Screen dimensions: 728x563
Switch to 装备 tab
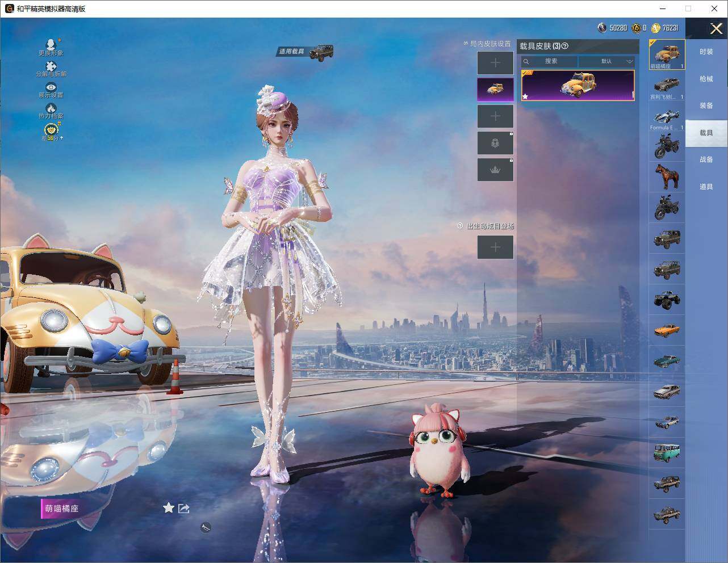pos(706,106)
